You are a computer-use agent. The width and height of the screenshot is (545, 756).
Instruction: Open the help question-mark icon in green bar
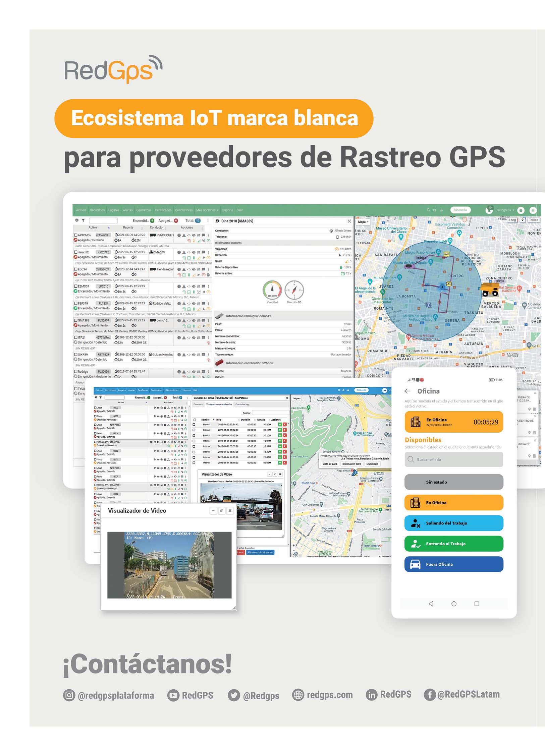(x=521, y=210)
